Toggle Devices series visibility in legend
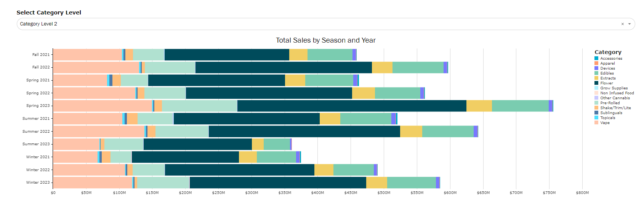 pyautogui.click(x=607, y=68)
